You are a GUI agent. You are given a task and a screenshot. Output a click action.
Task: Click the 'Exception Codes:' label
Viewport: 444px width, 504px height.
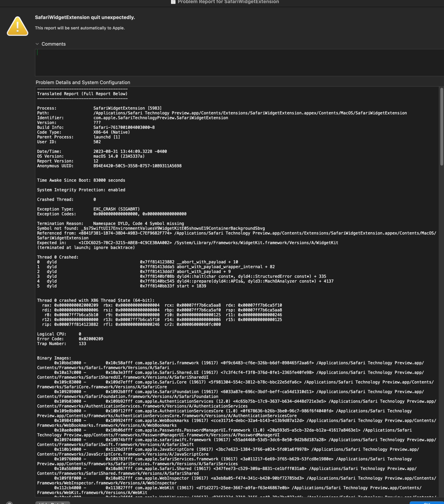(x=56, y=214)
